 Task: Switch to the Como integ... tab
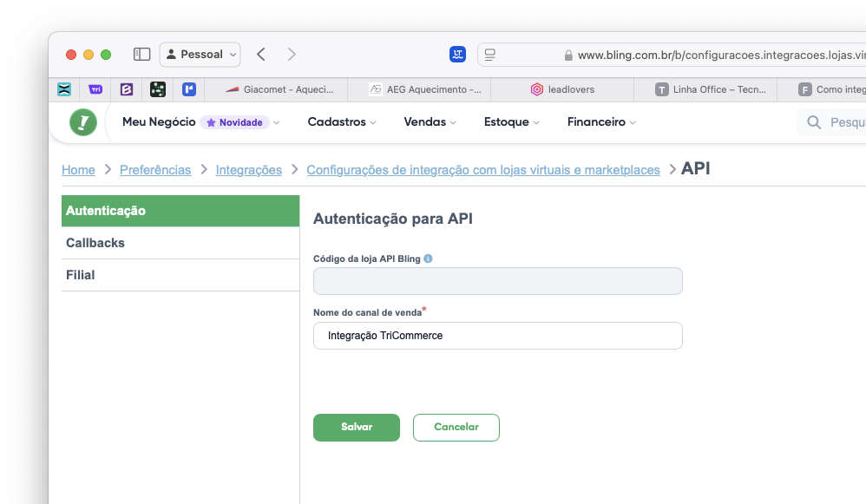click(x=823, y=89)
